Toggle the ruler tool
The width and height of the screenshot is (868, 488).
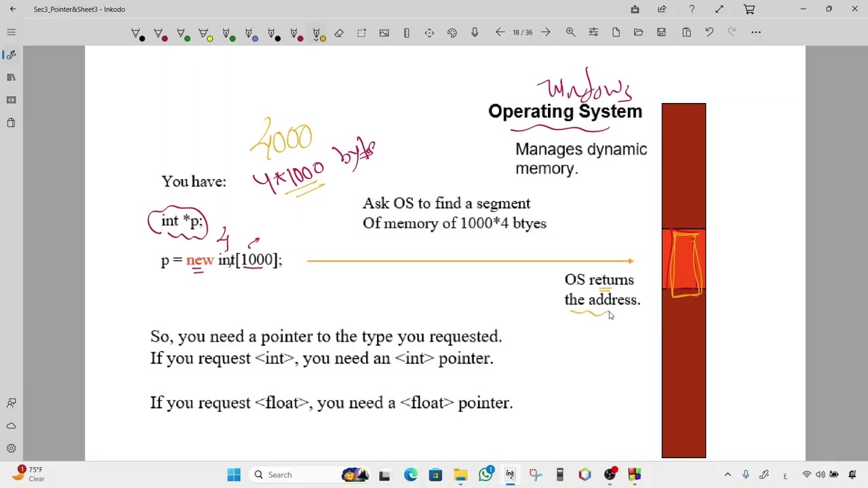406,33
